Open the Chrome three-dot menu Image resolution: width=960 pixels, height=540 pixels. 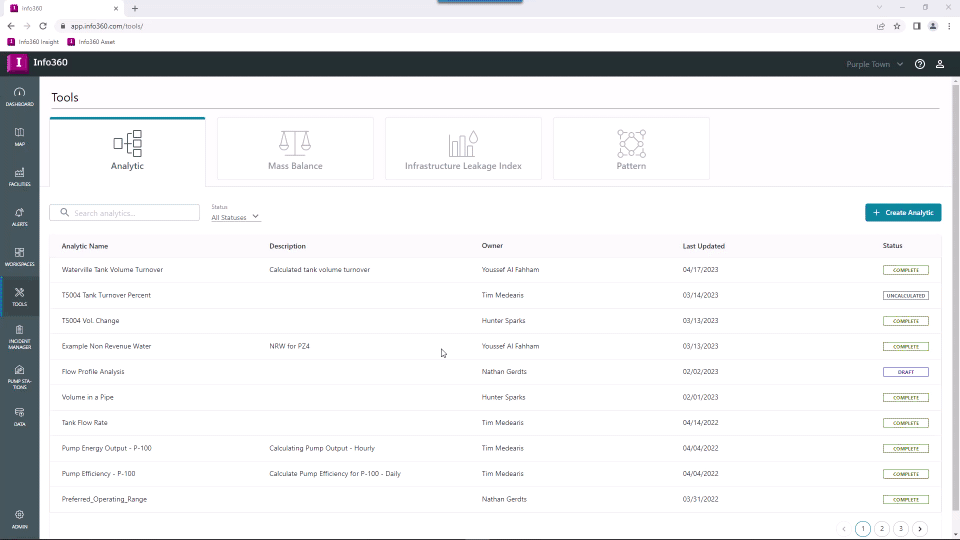coord(949,26)
